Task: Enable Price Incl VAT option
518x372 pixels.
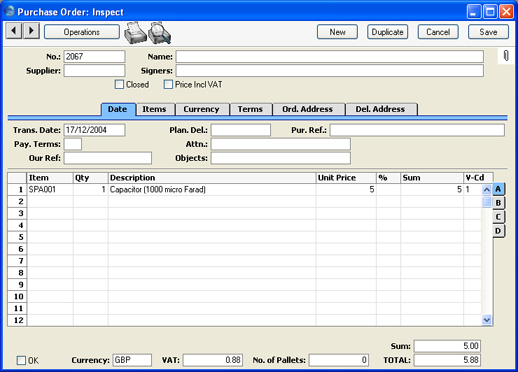Action: click(168, 84)
